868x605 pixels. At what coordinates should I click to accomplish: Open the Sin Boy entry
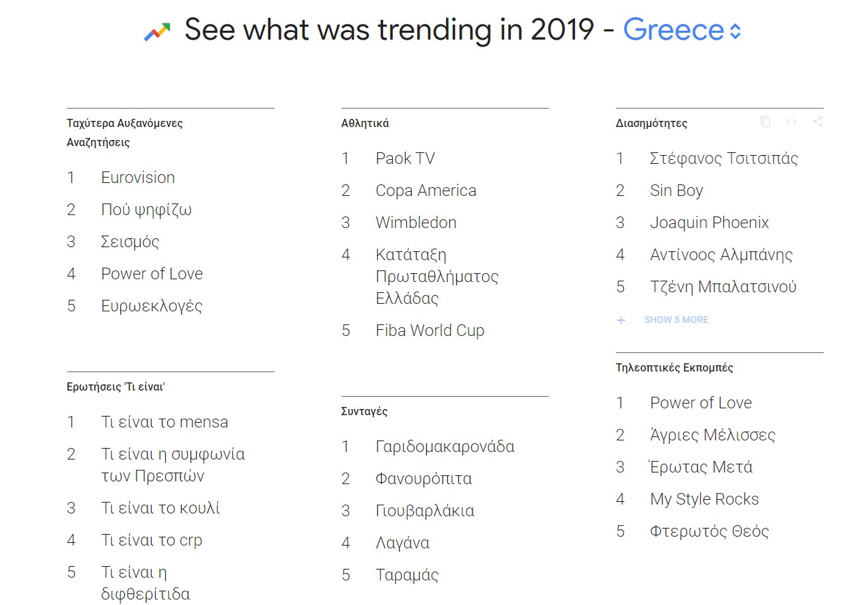(x=676, y=191)
